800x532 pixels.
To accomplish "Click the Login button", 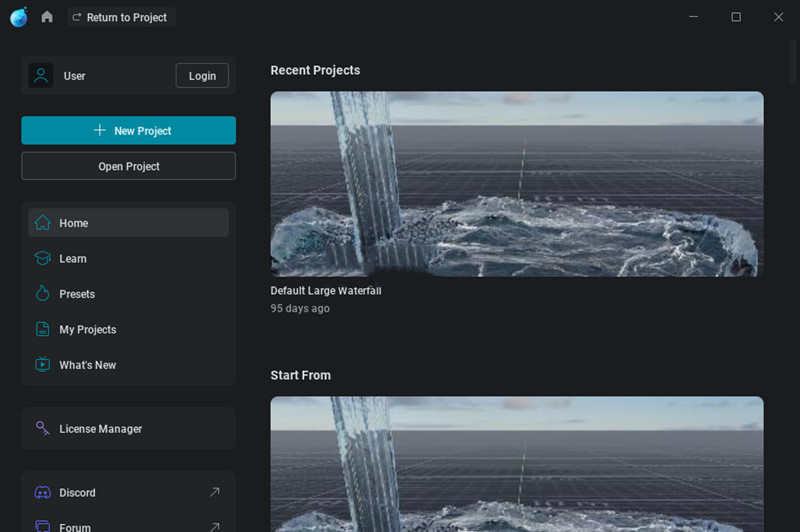I will [x=202, y=75].
